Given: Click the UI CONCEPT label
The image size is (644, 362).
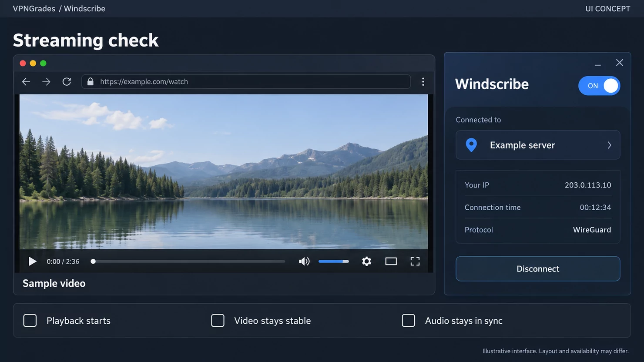Looking at the screenshot, I should tap(607, 9).
